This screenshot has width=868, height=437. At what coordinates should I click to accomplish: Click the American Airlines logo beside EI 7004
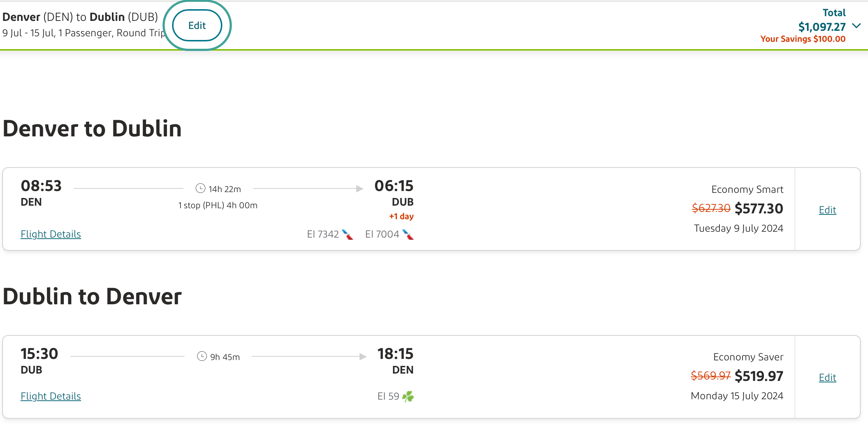pos(408,234)
